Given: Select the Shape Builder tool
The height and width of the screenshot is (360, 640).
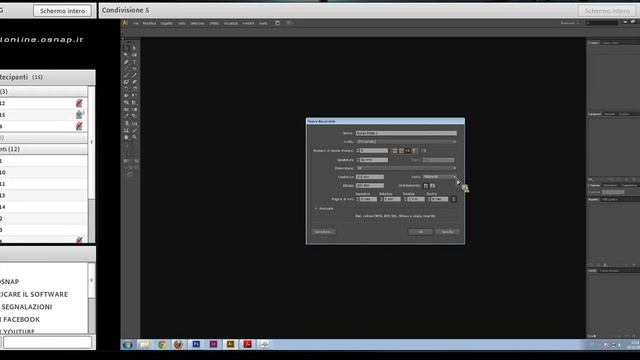Looking at the screenshot, I should [x=126, y=102].
